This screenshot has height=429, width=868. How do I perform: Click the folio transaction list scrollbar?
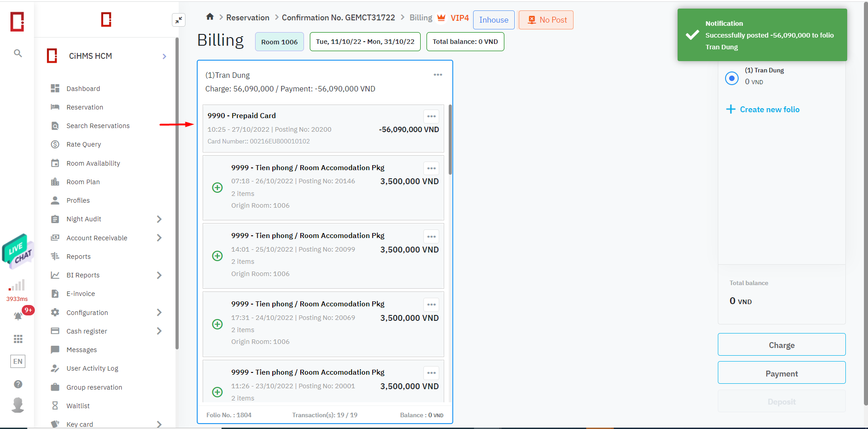(x=450, y=140)
